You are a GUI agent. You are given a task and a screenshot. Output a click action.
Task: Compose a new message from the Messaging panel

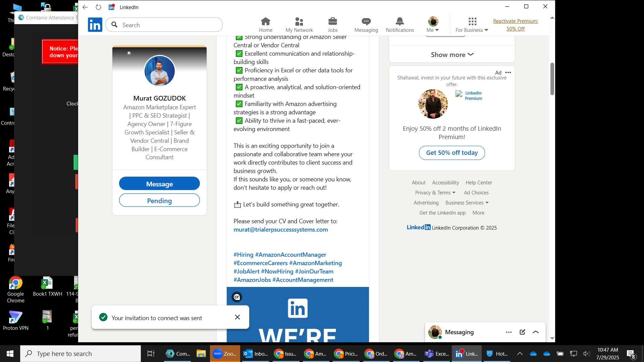click(x=522, y=332)
